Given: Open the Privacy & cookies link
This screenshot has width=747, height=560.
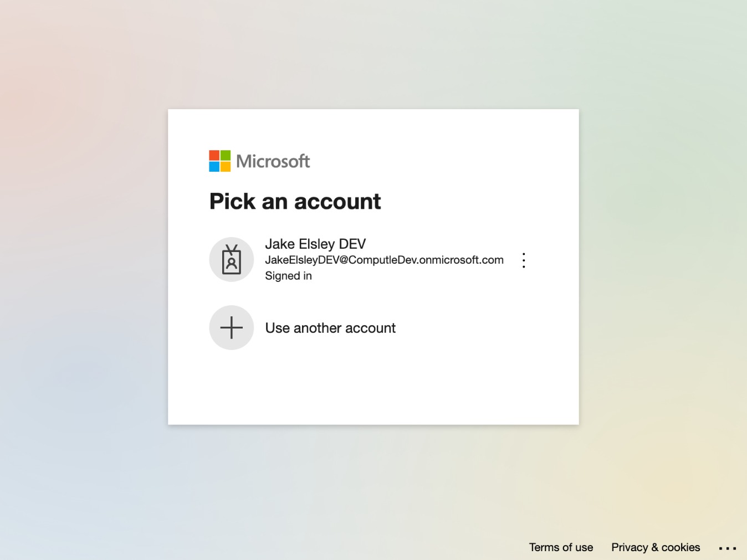Looking at the screenshot, I should point(656,547).
